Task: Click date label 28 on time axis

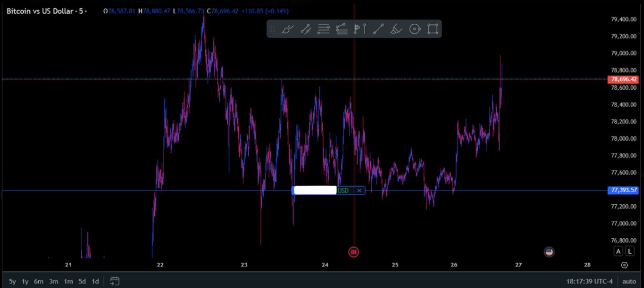Action: click(587, 265)
